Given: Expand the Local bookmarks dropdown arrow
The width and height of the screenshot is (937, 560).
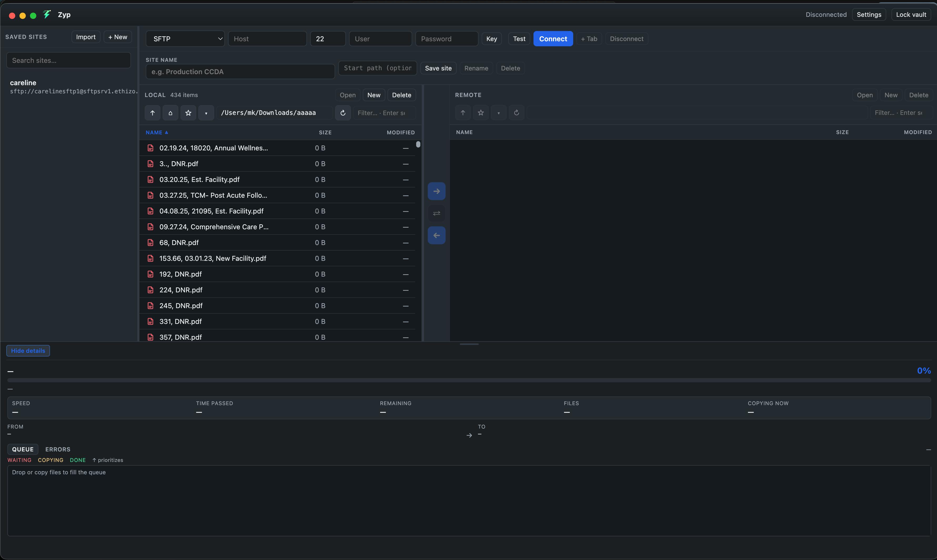Looking at the screenshot, I should pyautogui.click(x=206, y=113).
